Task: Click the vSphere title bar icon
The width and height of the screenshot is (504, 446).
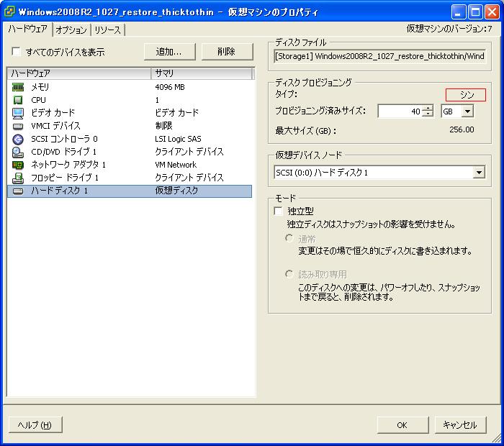Action: 9,12
